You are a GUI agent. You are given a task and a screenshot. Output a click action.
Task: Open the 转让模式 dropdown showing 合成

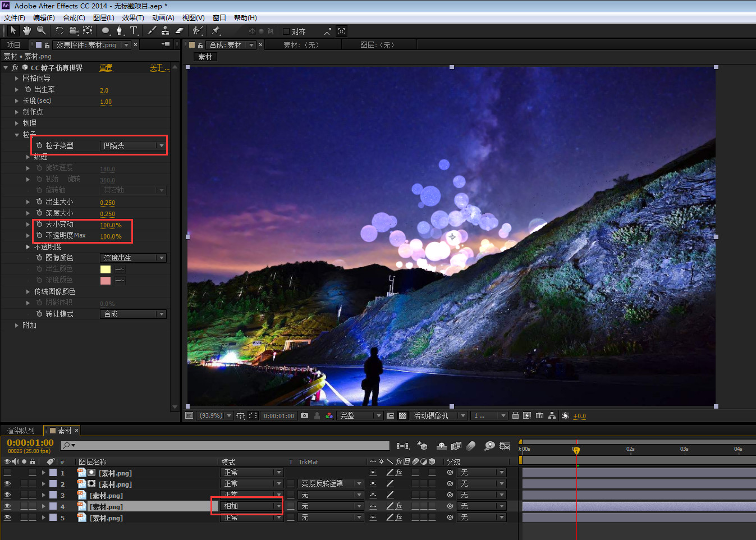[133, 314]
